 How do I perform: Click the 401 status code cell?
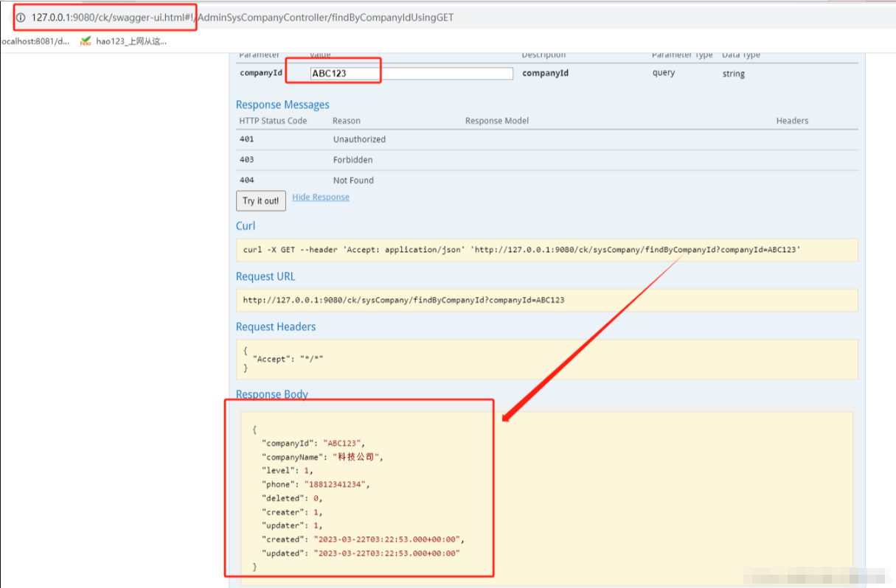247,139
